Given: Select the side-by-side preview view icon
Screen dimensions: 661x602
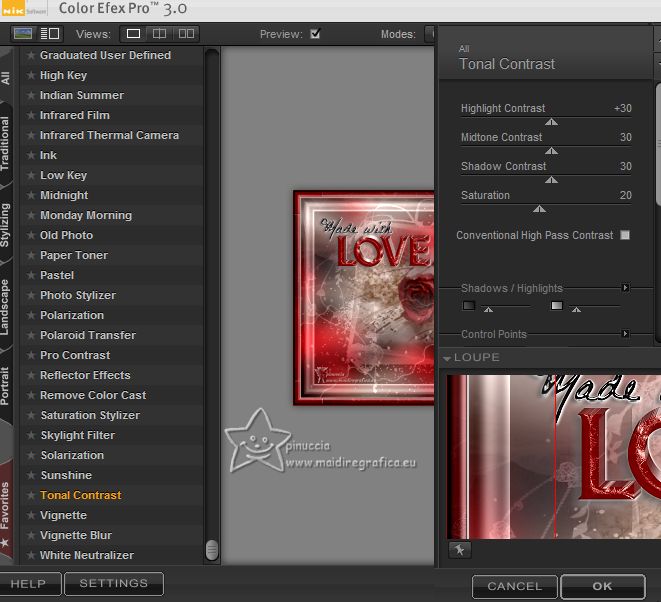Looking at the screenshot, I should (x=186, y=34).
